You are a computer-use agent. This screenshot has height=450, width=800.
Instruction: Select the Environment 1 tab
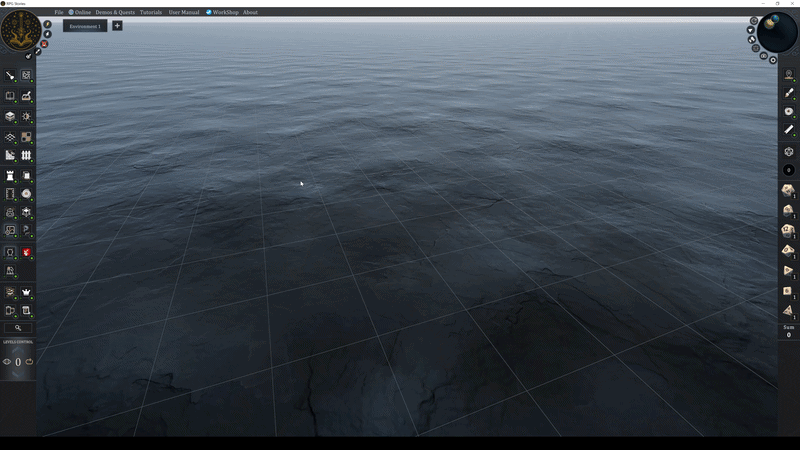(x=85, y=26)
